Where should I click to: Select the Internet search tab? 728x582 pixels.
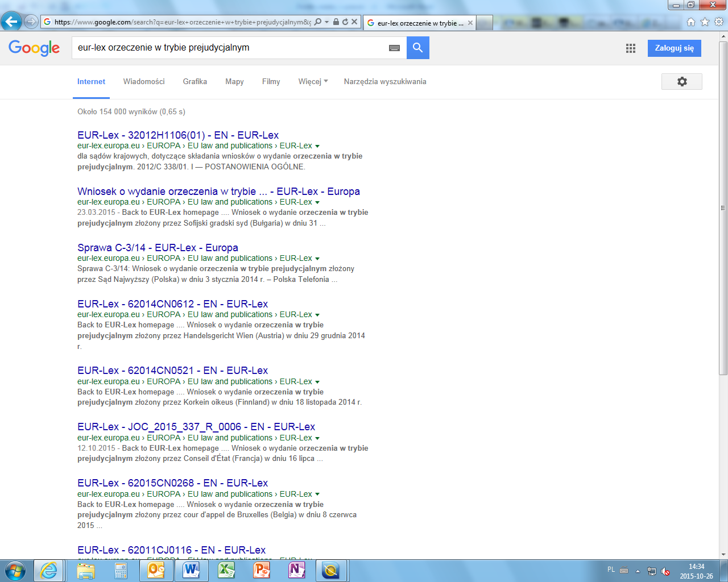pyautogui.click(x=92, y=82)
